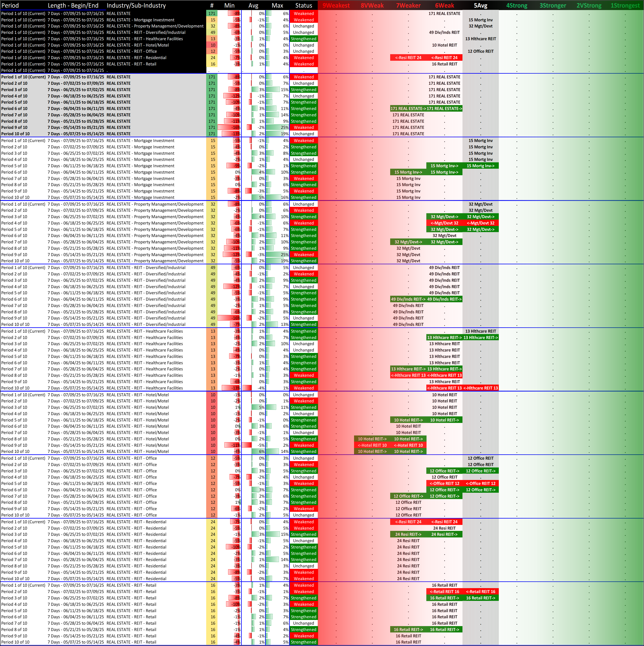The image size is (644, 646).
Task: Select the red '<-Hotel REIT 10' cell under 8VWeak
Action: coord(372,445)
